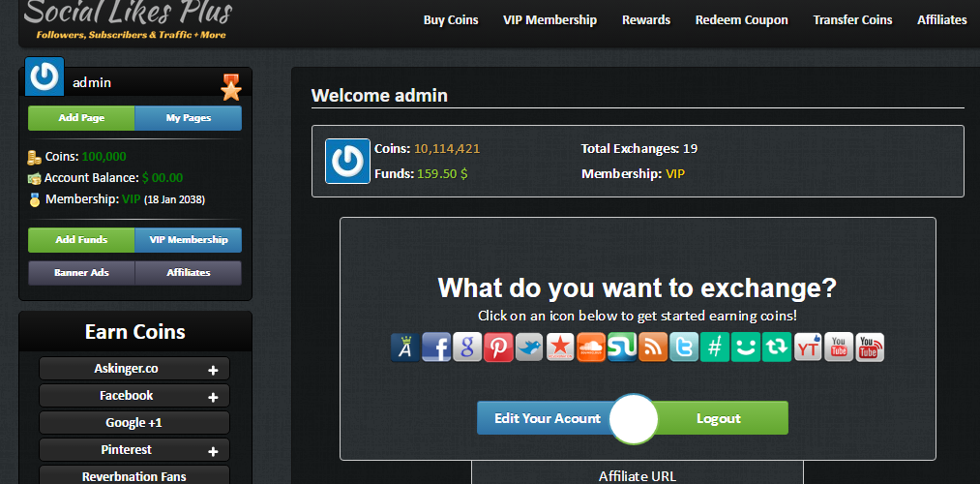Click the Social Likes Plus logo

[128, 18]
